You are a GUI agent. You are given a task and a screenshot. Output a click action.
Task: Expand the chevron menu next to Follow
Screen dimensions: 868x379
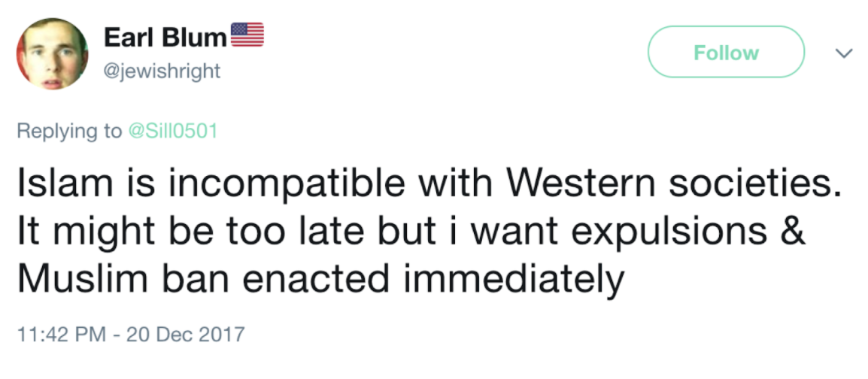click(x=843, y=53)
